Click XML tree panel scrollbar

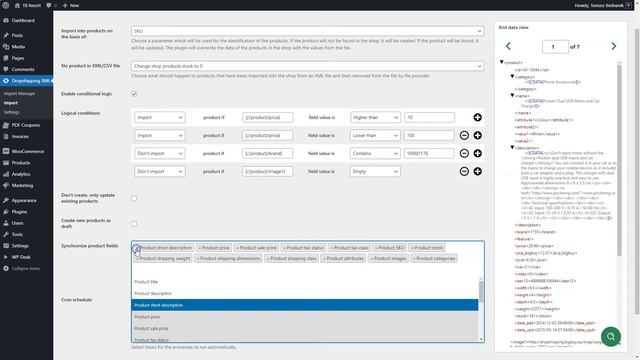(x=619, y=159)
